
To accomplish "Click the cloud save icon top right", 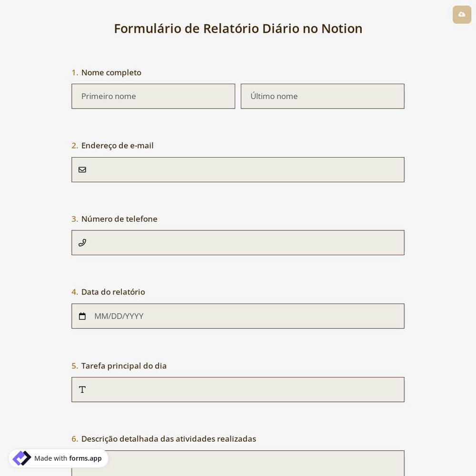I will pyautogui.click(x=462, y=14).
